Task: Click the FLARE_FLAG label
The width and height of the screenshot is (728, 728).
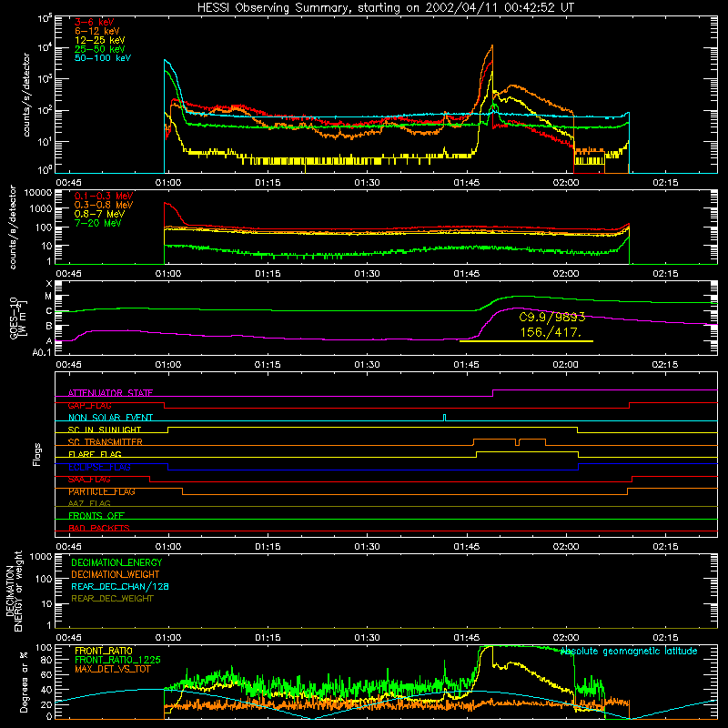Action: tap(95, 454)
